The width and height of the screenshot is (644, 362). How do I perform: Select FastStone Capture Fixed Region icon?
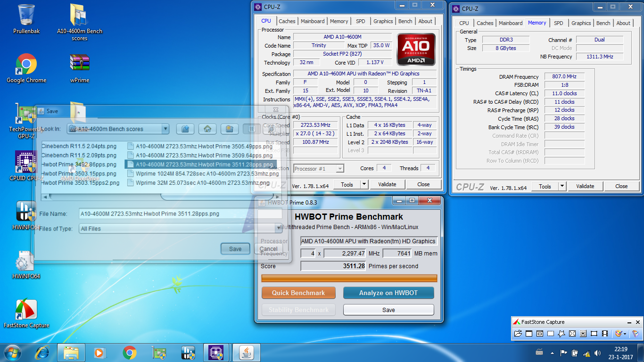594,333
